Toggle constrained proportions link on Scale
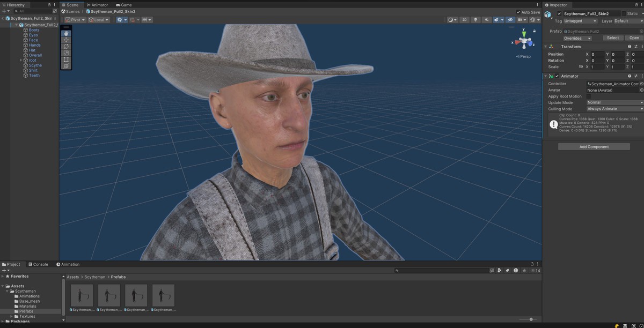The width and height of the screenshot is (644, 328). [580, 67]
